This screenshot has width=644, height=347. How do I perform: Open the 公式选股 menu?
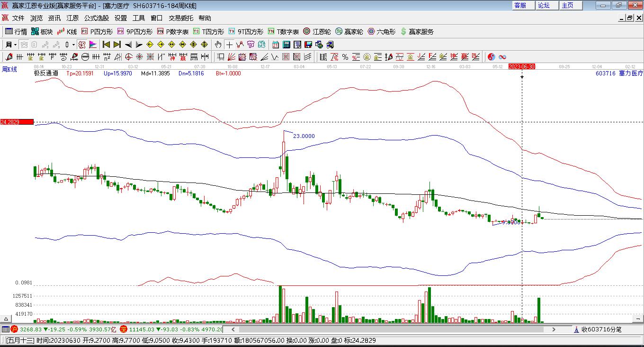pos(97,18)
